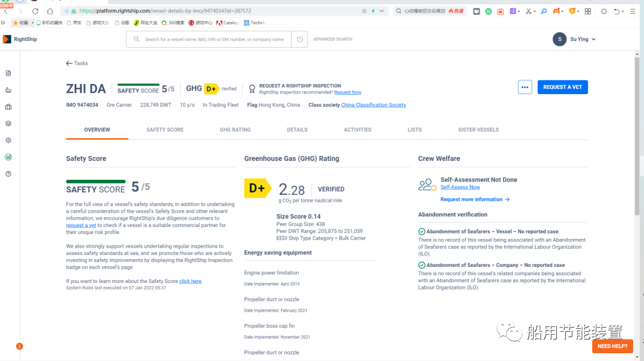Click Company no reported case check icon
This screenshot has height=361, width=644.
click(x=422, y=265)
